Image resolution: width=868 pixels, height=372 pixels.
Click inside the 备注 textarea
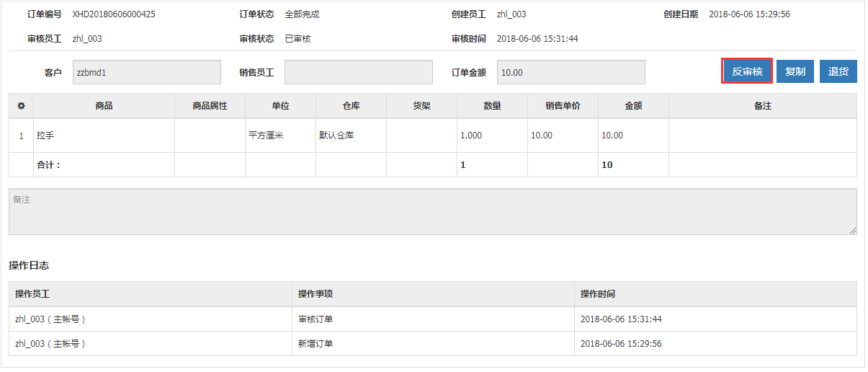pyautogui.click(x=432, y=212)
